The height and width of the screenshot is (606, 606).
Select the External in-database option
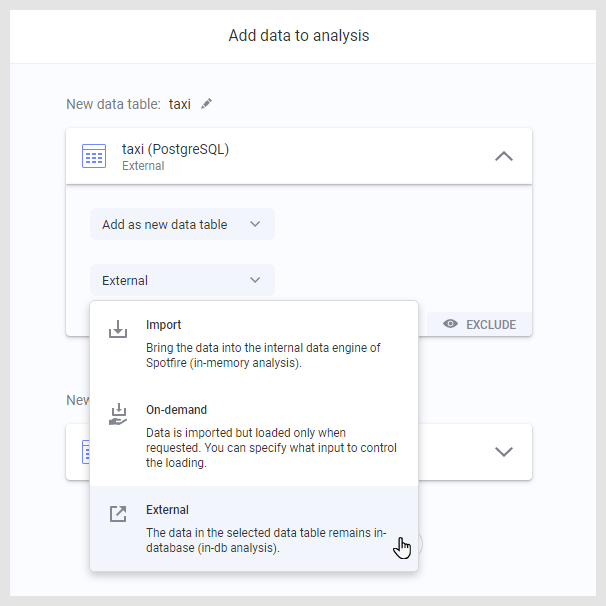(167, 510)
